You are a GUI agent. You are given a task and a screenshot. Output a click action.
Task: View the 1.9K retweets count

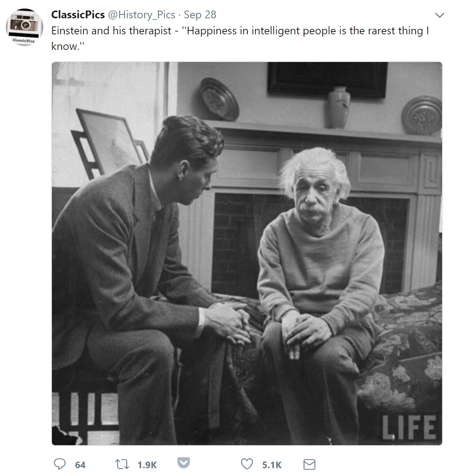tap(147, 465)
